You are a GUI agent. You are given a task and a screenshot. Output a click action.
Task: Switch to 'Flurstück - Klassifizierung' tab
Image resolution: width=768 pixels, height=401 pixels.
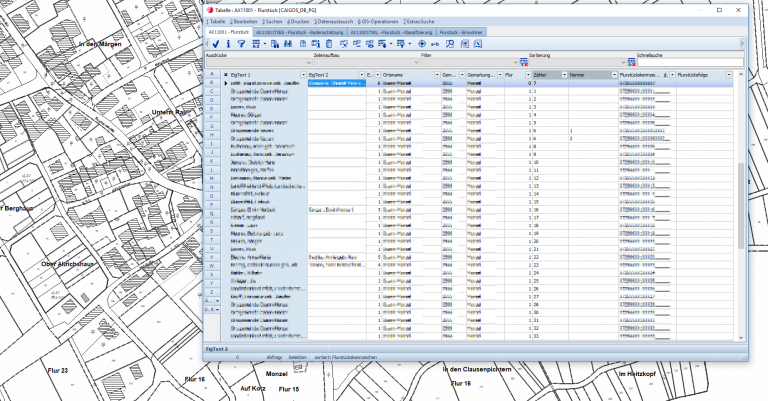point(391,32)
